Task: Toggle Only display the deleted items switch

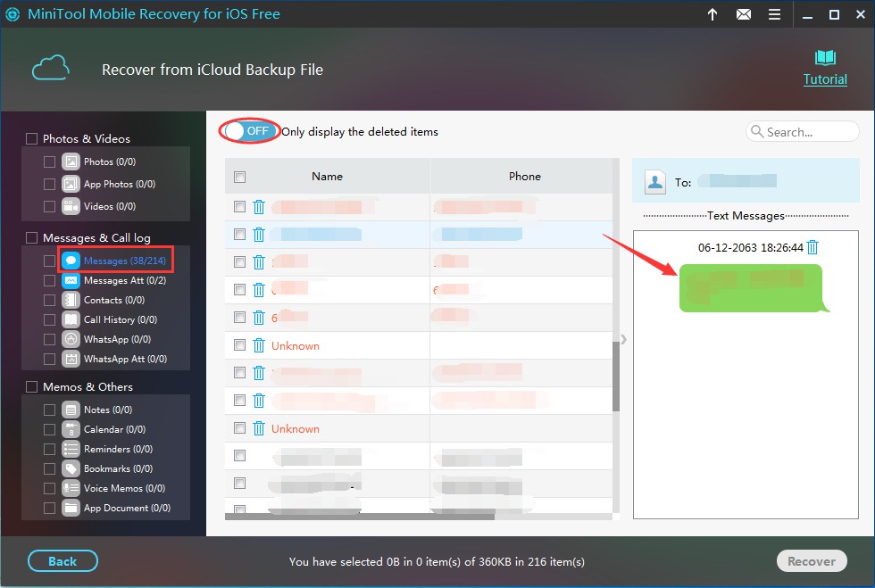Action: (249, 131)
